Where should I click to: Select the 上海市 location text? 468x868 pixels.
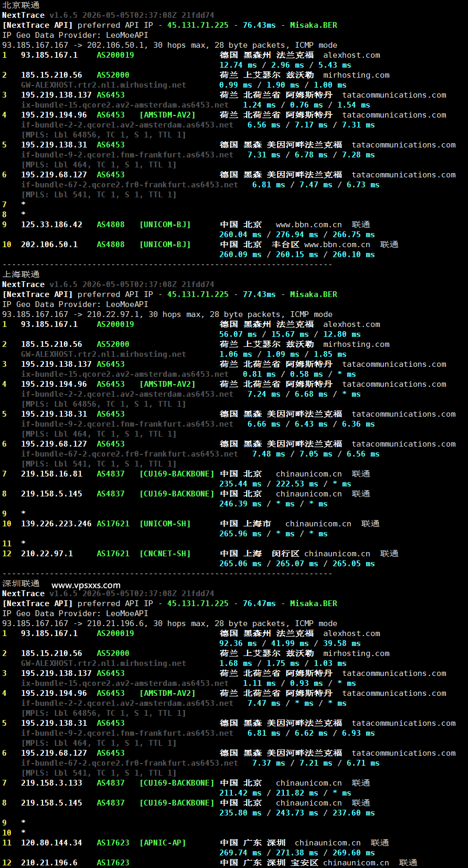click(257, 524)
